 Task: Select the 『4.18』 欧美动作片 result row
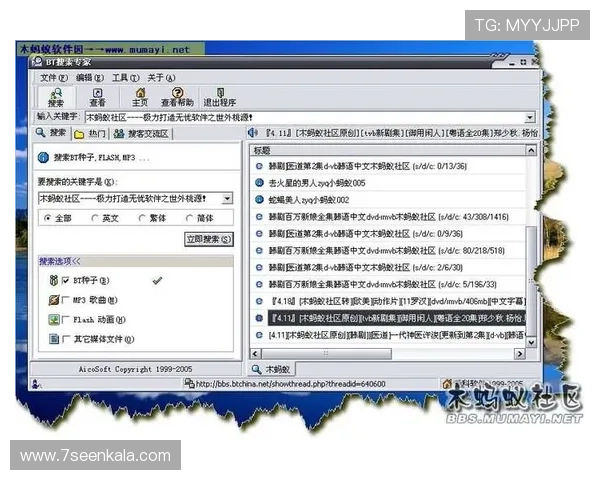tap(388, 301)
